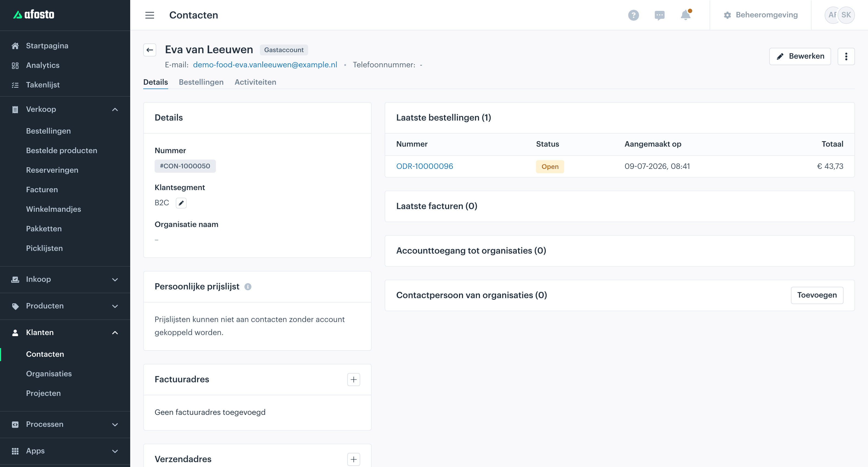Go back with the arrow button
Viewport: 868px width, 467px height.
(150, 50)
